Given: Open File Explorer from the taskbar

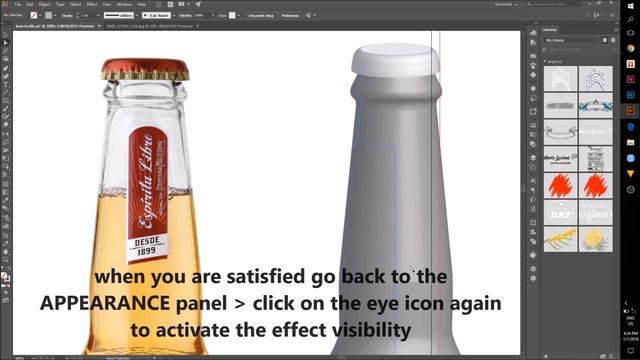Looking at the screenshot, I should [x=630, y=142].
